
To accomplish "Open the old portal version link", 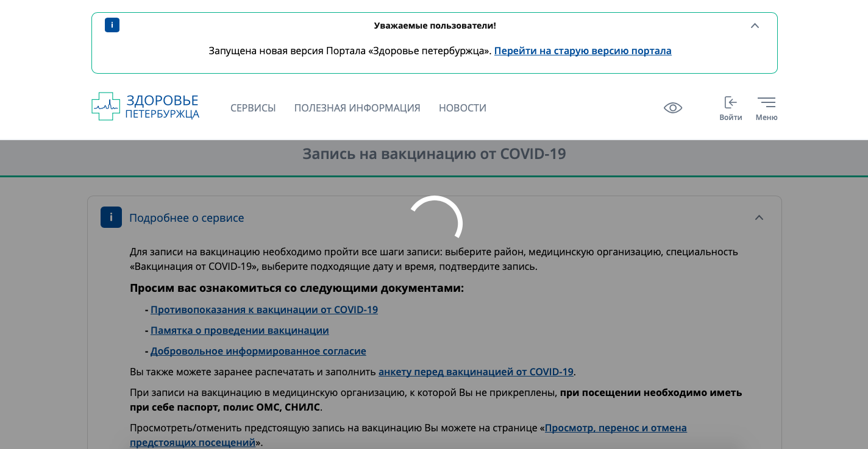I will point(583,51).
